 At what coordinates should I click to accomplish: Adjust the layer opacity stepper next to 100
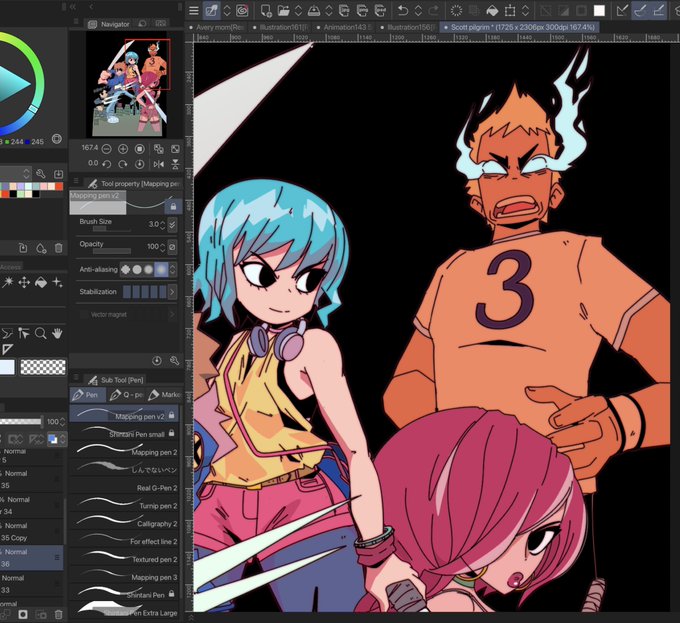(x=62, y=422)
